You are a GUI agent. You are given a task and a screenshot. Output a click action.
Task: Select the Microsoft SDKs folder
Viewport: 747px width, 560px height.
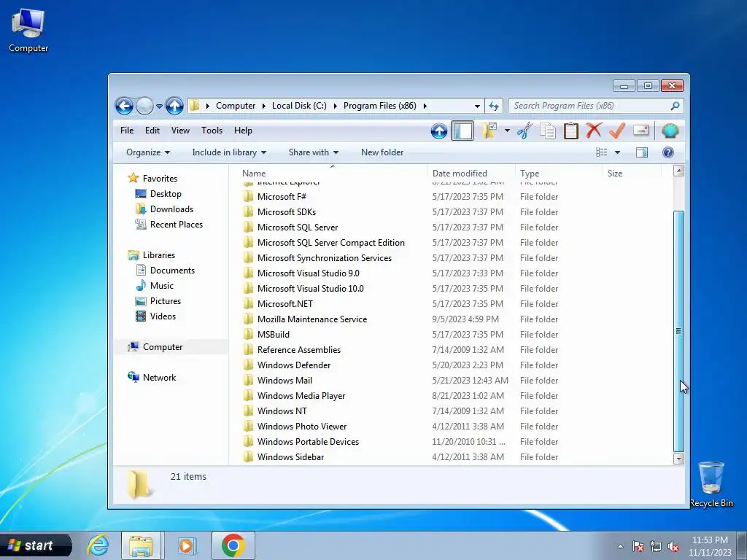click(286, 212)
